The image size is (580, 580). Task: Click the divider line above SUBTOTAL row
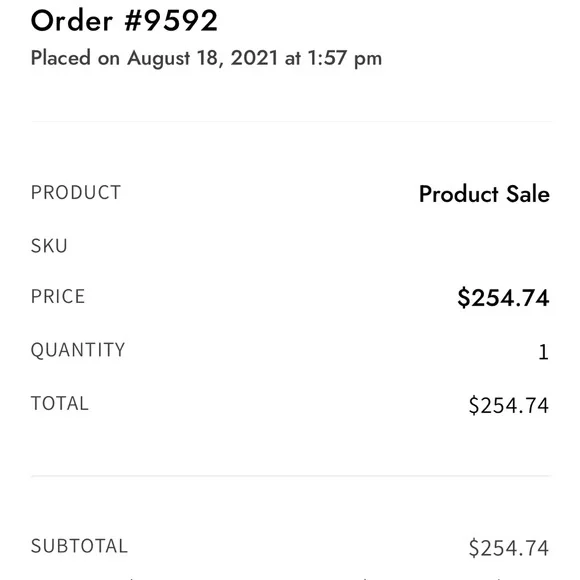point(291,476)
